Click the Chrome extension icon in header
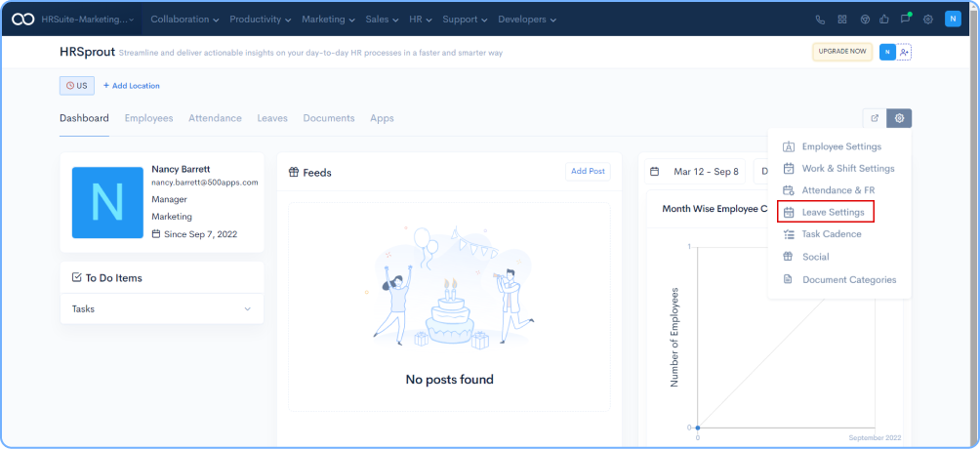This screenshot has height=449, width=980. pyautogui.click(x=864, y=20)
